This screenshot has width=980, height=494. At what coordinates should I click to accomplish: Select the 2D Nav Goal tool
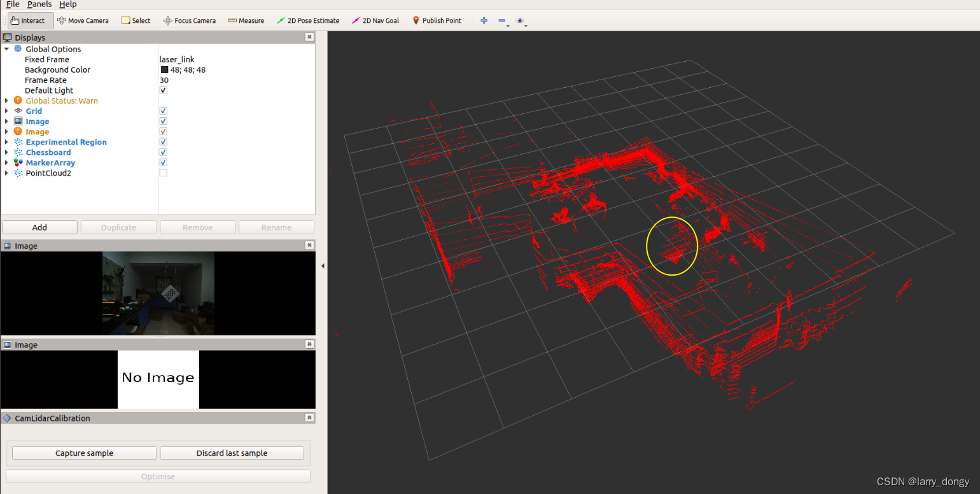click(375, 20)
